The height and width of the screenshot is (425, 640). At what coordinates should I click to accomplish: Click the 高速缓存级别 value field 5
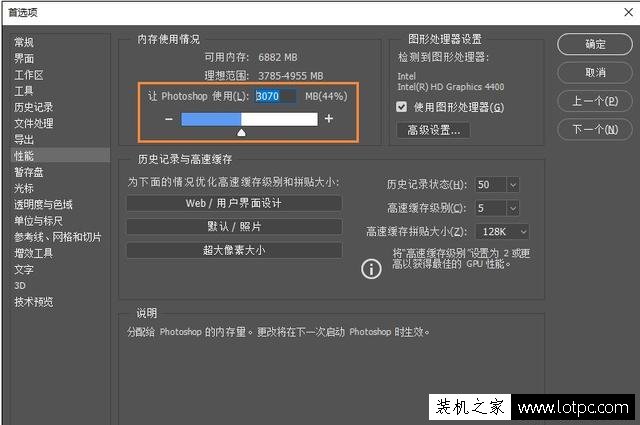click(491, 208)
